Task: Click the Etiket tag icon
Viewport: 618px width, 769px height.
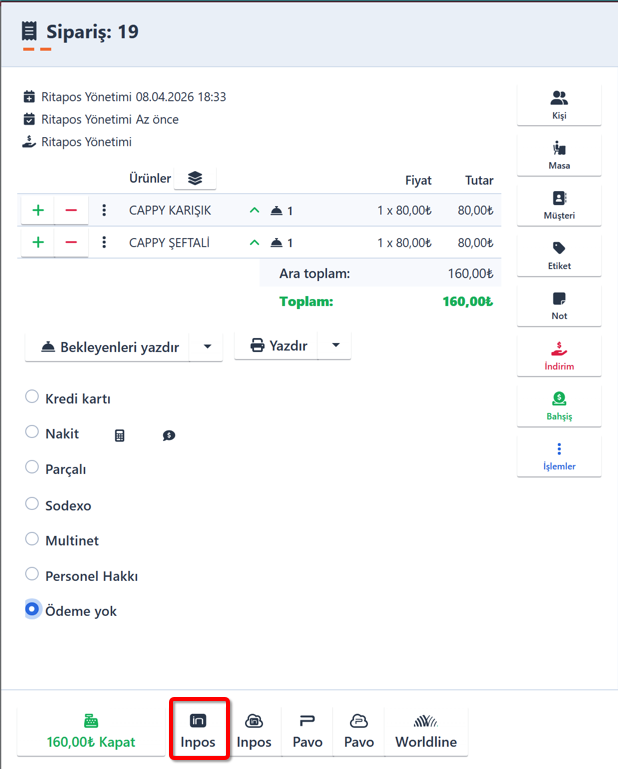Action: tap(559, 255)
